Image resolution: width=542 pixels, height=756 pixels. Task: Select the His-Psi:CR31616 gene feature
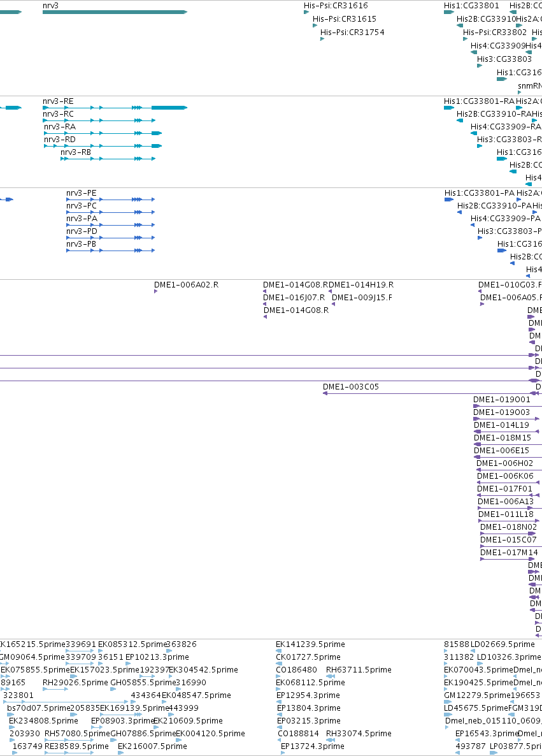[306, 12]
